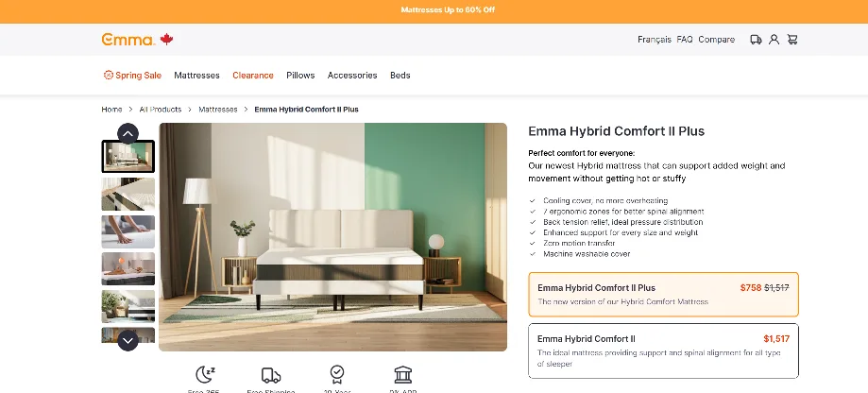
Task: Click the warranty ribbon badge icon
Action: click(337, 374)
